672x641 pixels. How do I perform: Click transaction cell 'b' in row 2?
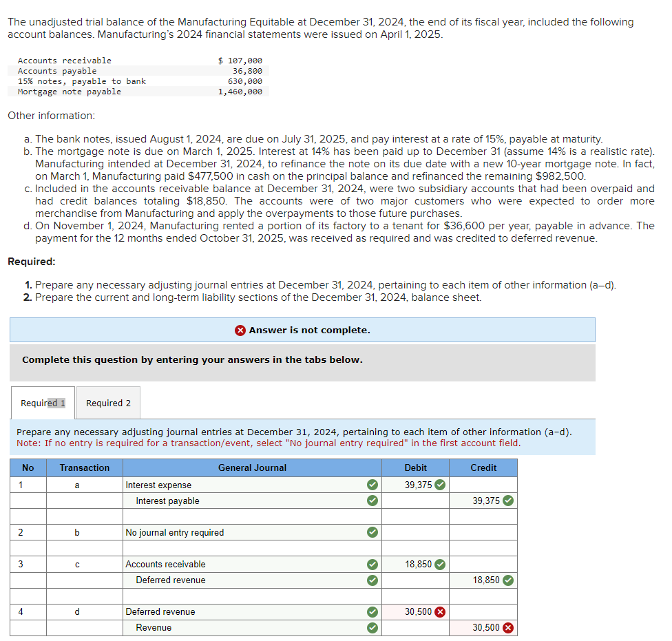pyautogui.click(x=85, y=532)
